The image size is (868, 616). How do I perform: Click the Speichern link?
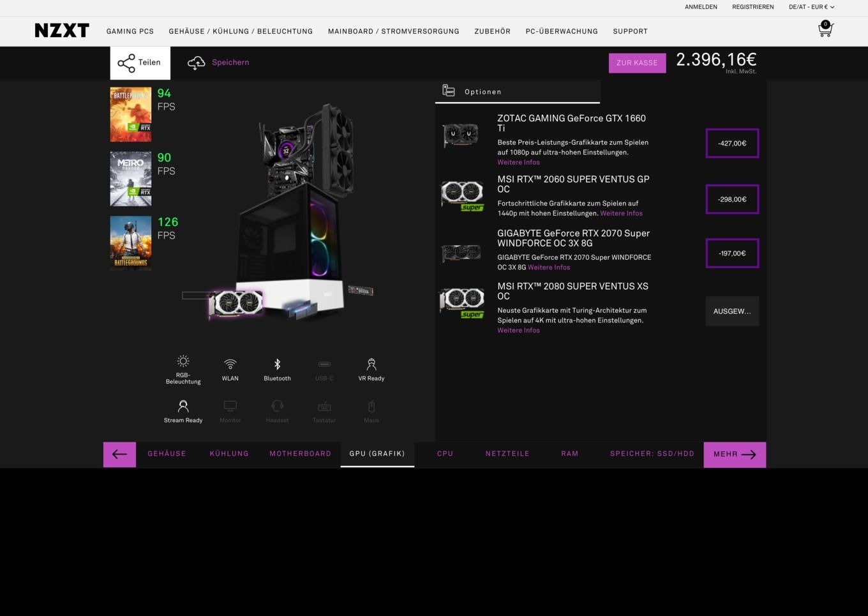[x=230, y=63]
